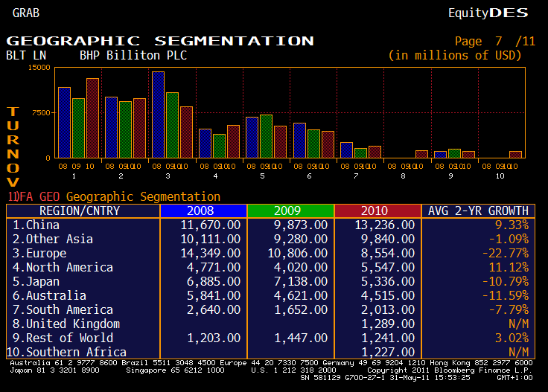Select the red 2010 column header
The image size is (548, 392).
[x=377, y=211]
